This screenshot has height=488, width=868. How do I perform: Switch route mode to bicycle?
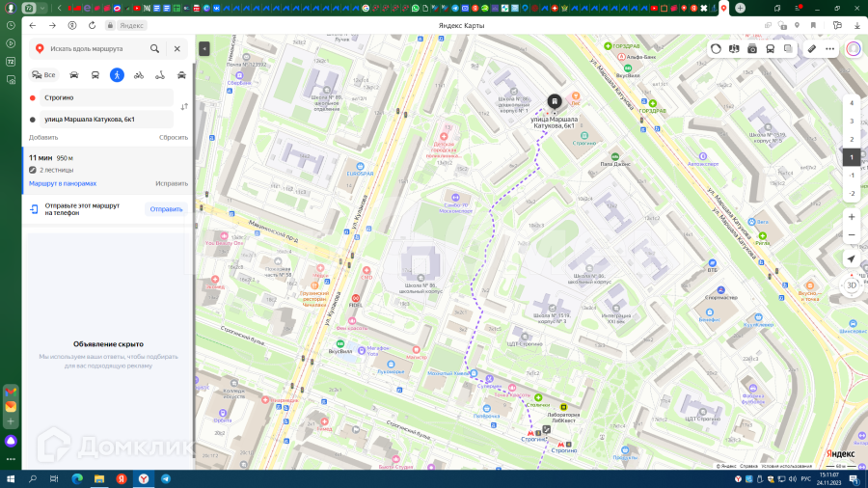(138, 75)
